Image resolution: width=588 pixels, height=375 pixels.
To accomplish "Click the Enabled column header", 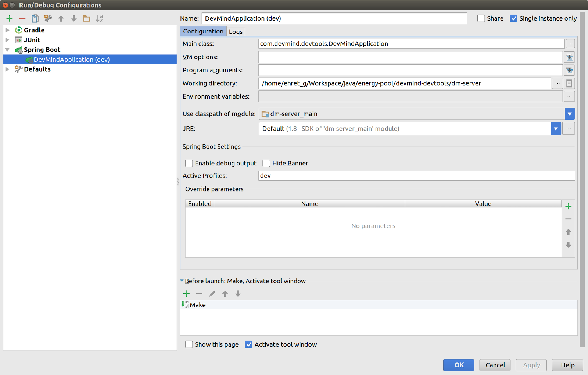I will (200, 204).
